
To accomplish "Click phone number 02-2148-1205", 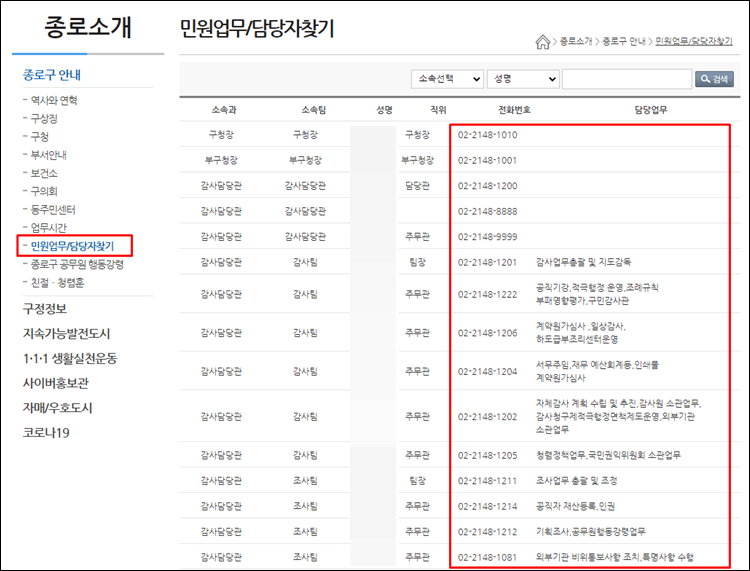I will (x=487, y=455).
